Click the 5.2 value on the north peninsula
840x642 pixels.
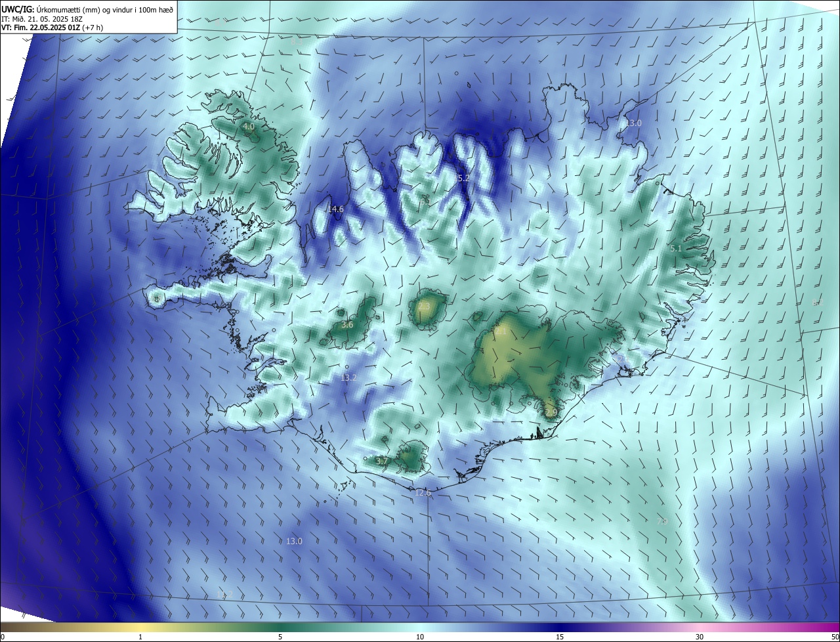[463, 178]
